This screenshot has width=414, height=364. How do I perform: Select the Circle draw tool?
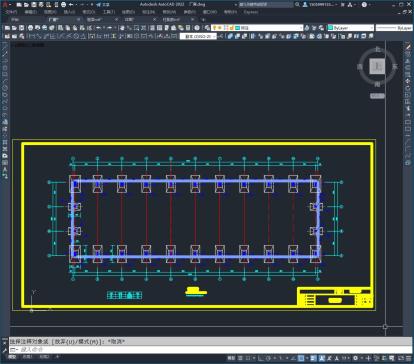pyautogui.click(x=5, y=88)
